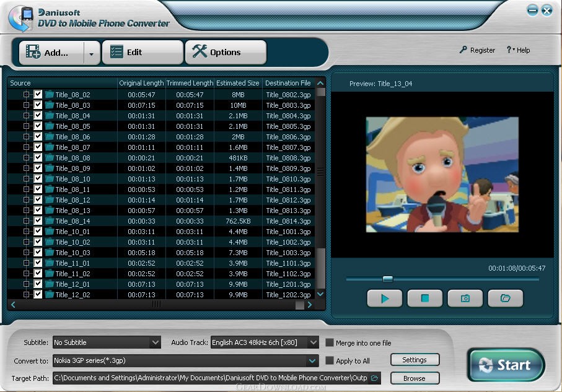The height and width of the screenshot is (392, 562).
Task: Click the Title_08_14 folder icon
Action: click(50, 220)
